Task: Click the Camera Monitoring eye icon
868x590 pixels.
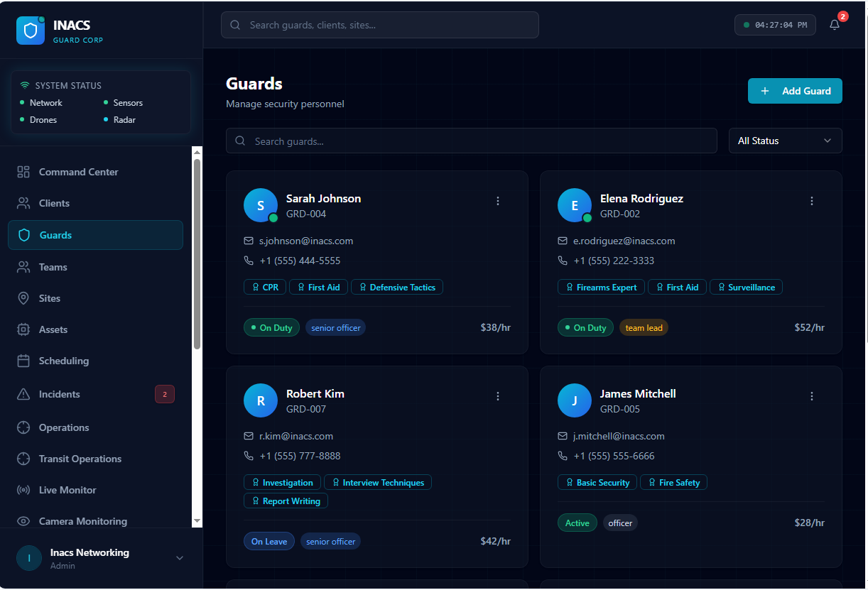Action: [x=23, y=521]
